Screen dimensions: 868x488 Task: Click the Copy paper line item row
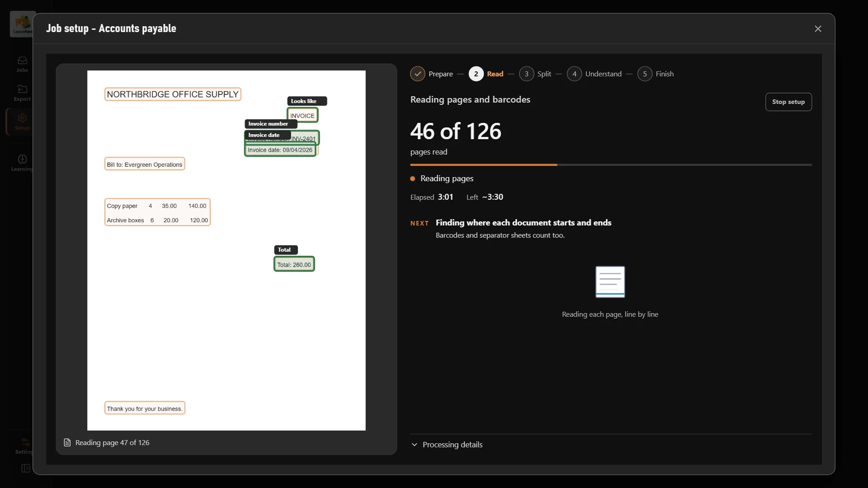pos(157,206)
